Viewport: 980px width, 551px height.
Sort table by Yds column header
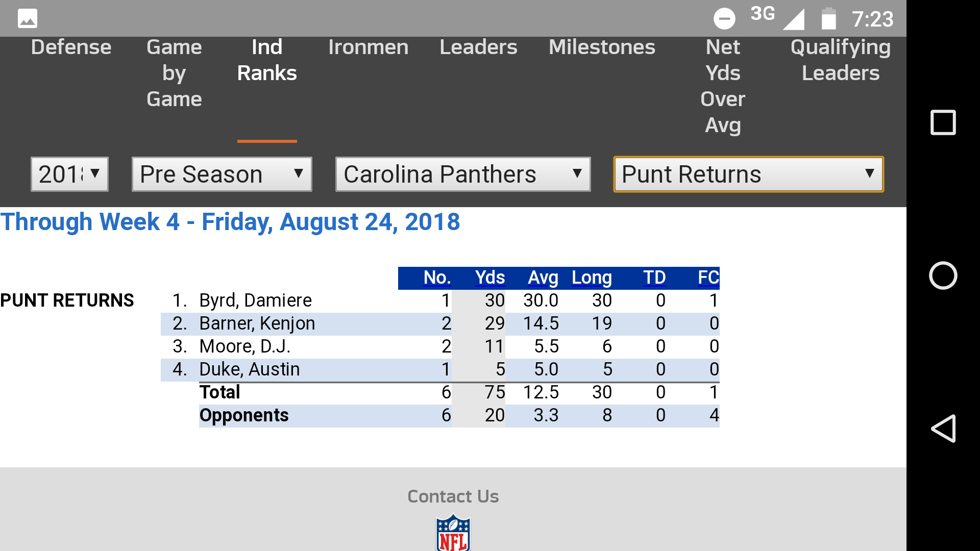(489, 278)
